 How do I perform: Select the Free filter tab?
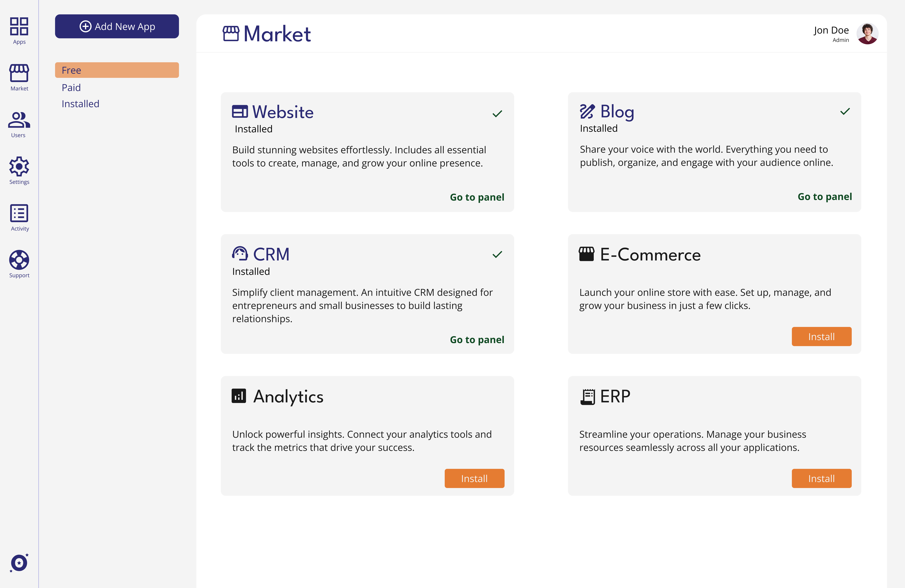coord(117,70)
